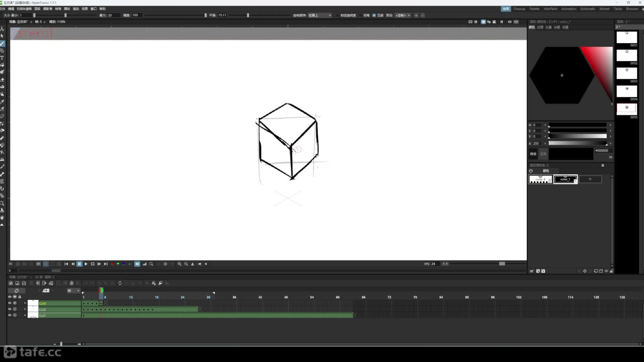Click the Play button in playback bar
Image resolution: width=644 pixels, height=362 pixels.
coord(86,264)
